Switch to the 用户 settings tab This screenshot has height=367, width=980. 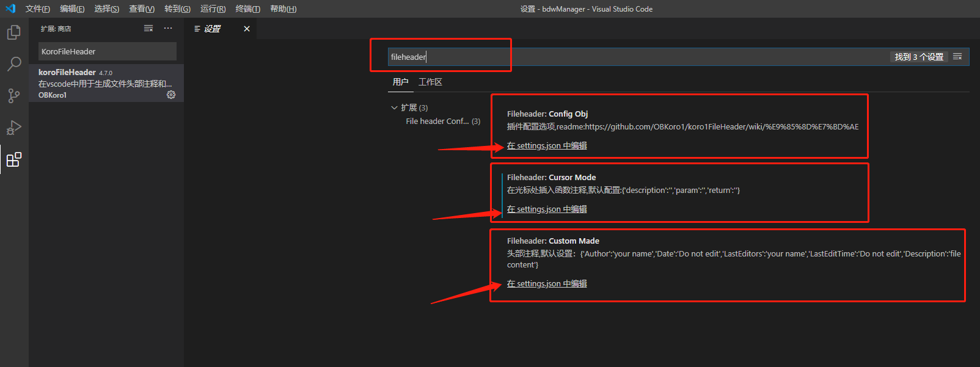401,82
